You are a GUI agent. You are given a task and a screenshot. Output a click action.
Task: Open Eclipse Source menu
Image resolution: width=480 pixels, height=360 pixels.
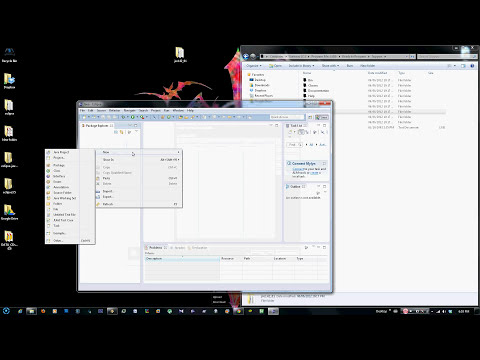tap(101, 110)
